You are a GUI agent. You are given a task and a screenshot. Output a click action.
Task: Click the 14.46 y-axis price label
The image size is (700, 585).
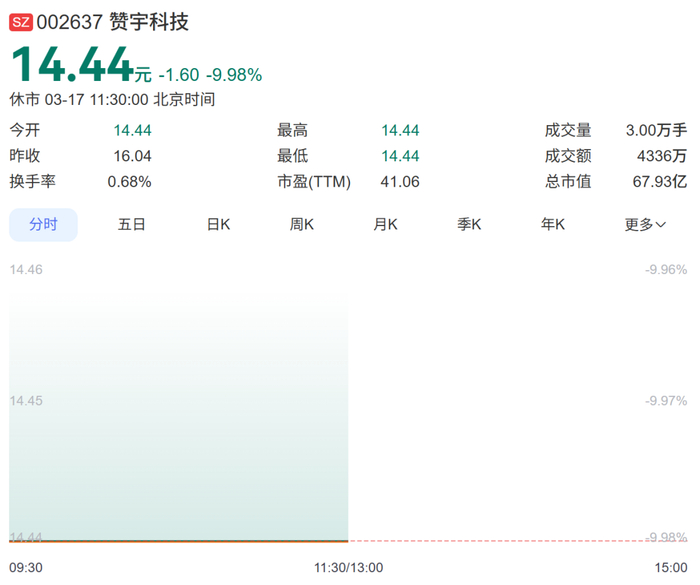click(x=26, y=270)
